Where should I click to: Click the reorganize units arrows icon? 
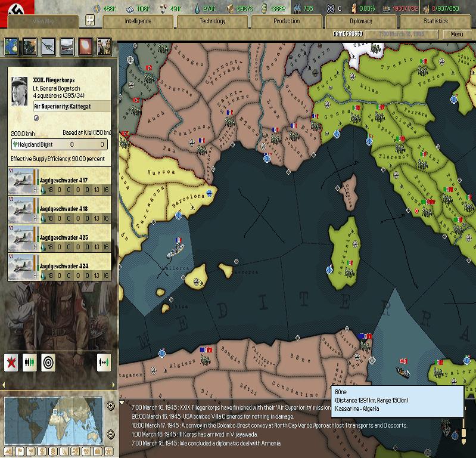click(x=104, y=362)
